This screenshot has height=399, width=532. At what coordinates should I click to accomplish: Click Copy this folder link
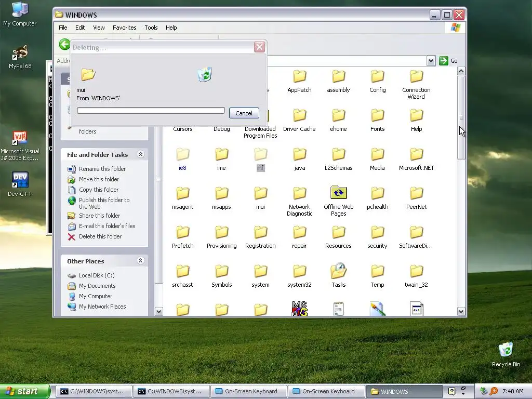pos(98,190)
